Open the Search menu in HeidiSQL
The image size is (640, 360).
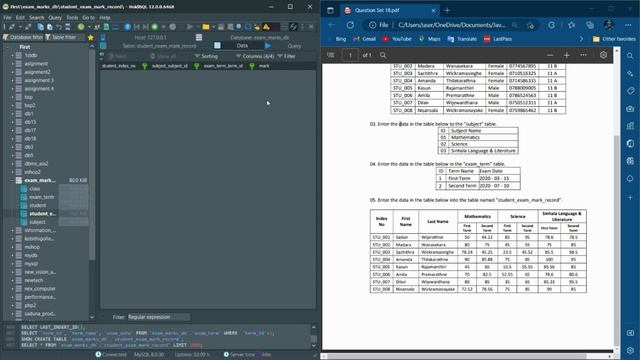pos(36,18)
